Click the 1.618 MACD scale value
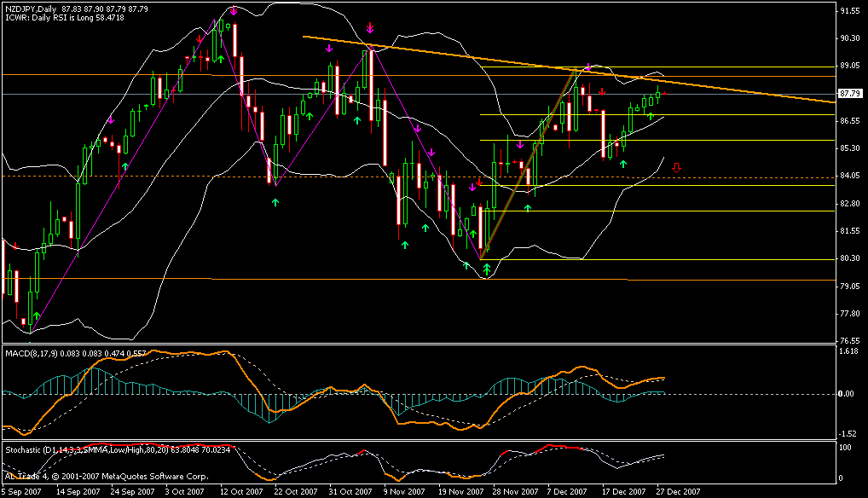 (x=848, y=350)
